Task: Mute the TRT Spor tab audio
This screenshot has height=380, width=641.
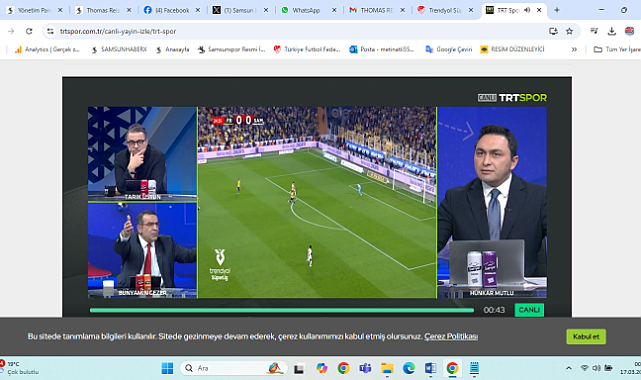Action: pyautogui.click(x=527, y=10)
